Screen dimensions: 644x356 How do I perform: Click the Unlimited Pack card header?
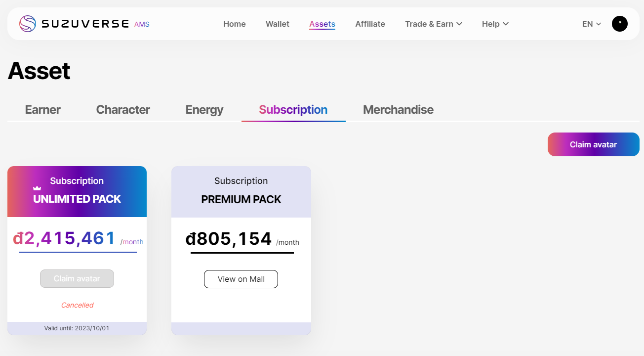(x=77, y=191)
